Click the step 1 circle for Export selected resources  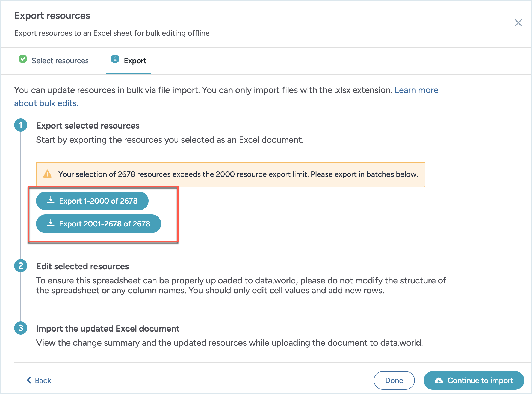[21, 125]
